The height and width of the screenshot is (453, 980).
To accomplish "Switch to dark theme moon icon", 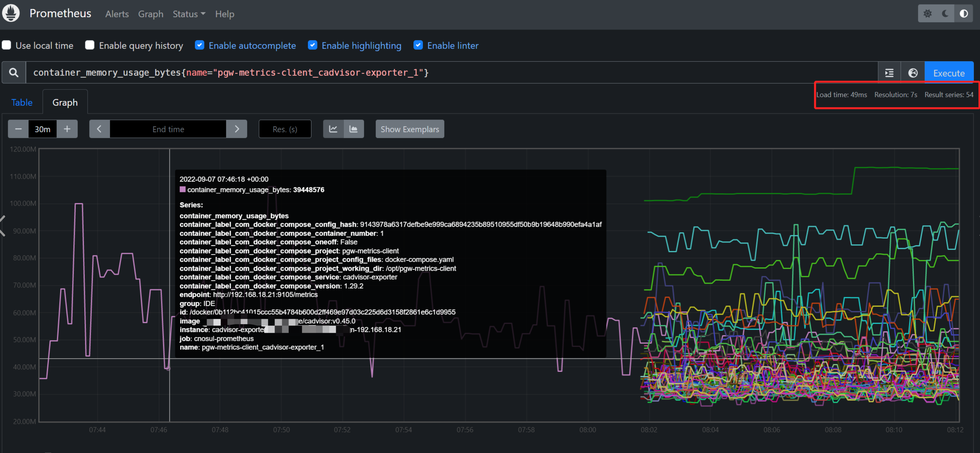I will (945, 14).
